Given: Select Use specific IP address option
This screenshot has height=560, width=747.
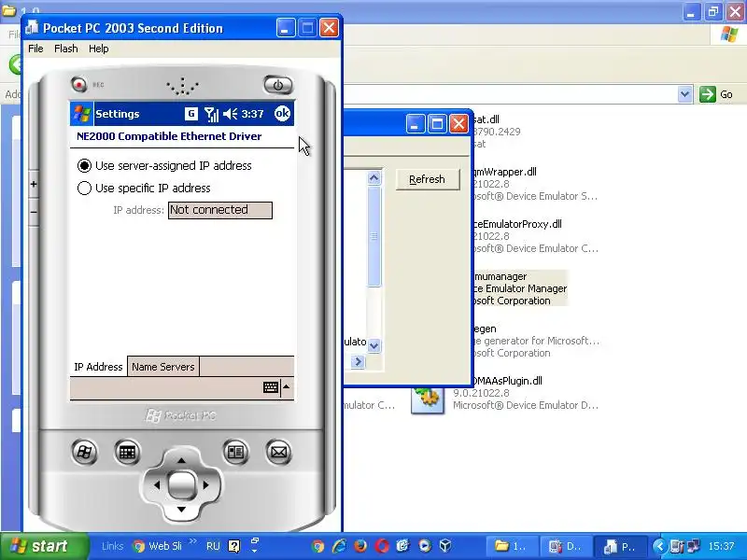Looking at the screenshot, I should point(144,189).
